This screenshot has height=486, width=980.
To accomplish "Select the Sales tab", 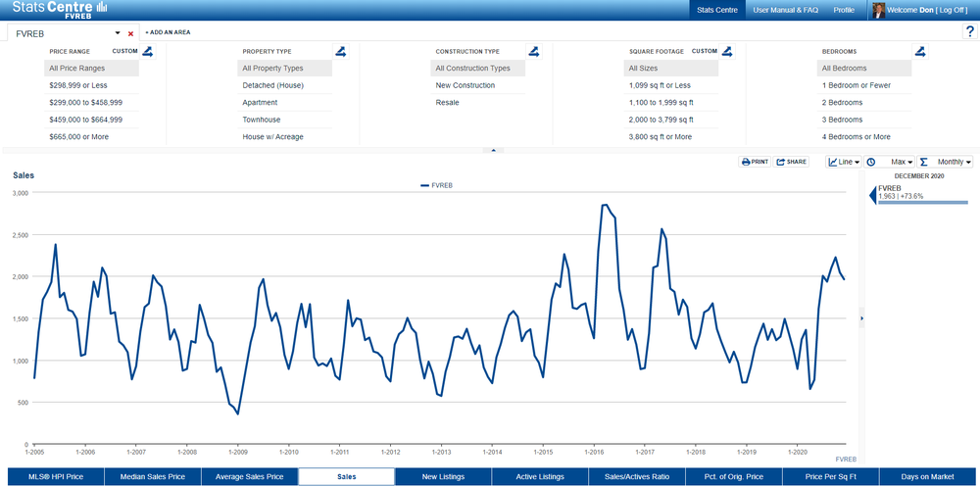I will [346, 476].
